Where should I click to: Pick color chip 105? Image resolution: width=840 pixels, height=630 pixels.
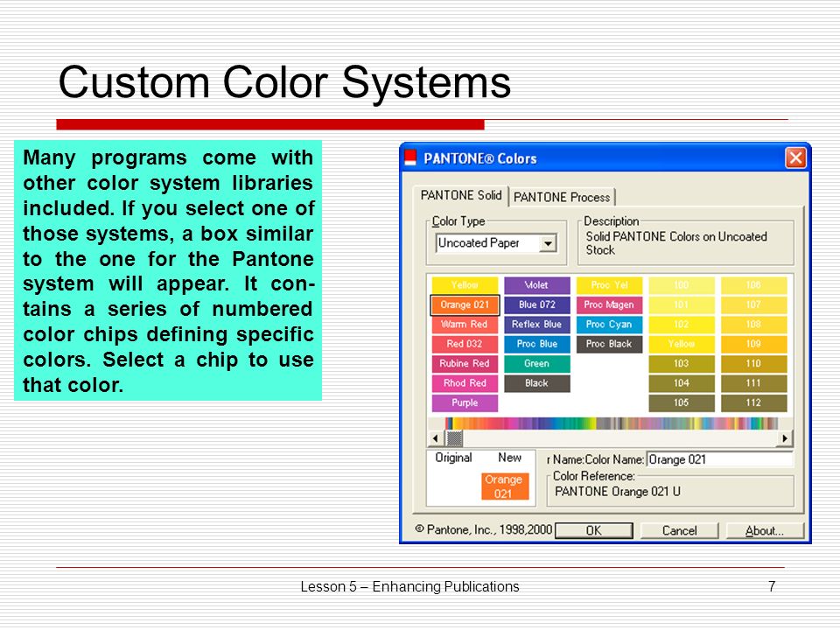[x=682, y=402]
